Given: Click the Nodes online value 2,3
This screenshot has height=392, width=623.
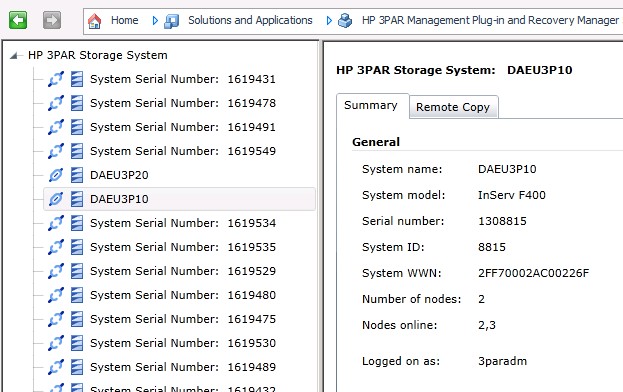Looking at the screenshot, I should tap(487, 325).
